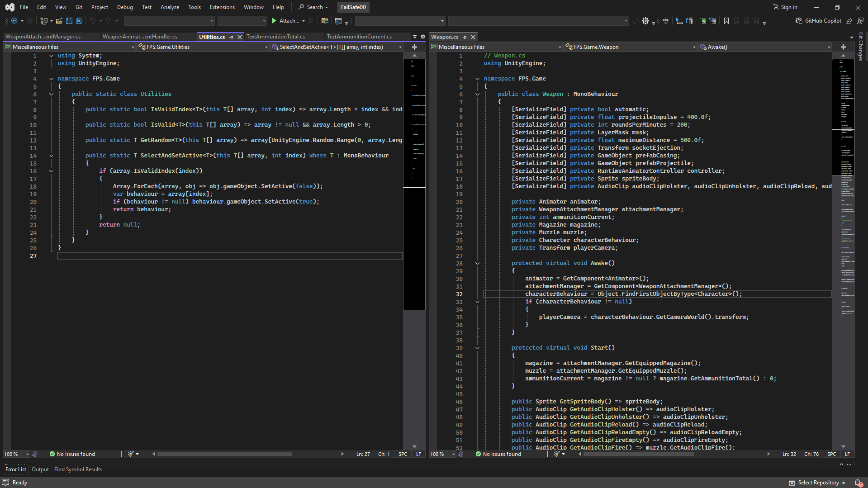The image size is (868, 488).
Task: Click the code cleanup broom icon in left editor
Action: pyautogui.click(x=131, y=454)
